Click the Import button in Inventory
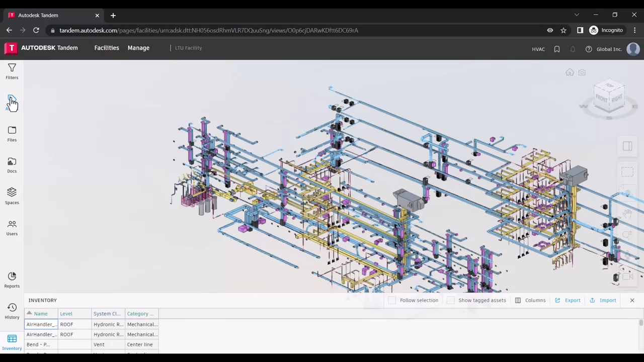 coord(603,300)
